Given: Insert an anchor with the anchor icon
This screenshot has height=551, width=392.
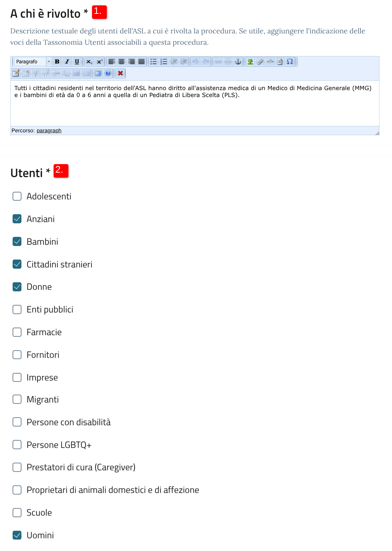Looking at the screenshot, I should (x=238, y=62).
